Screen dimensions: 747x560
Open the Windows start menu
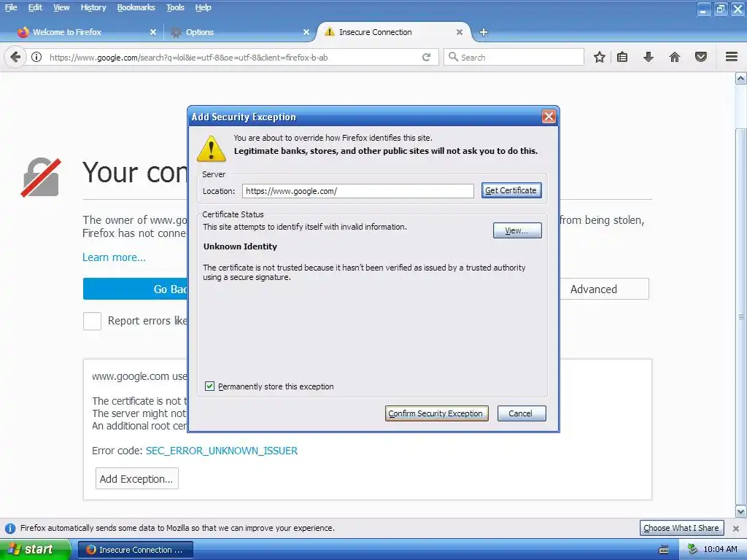pos(35,550)
